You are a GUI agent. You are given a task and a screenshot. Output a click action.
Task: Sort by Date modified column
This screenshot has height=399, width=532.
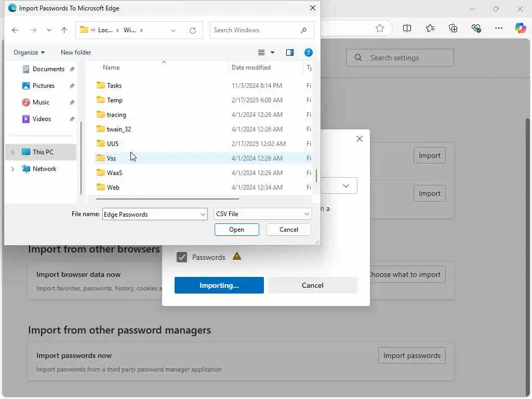[251, 68]
